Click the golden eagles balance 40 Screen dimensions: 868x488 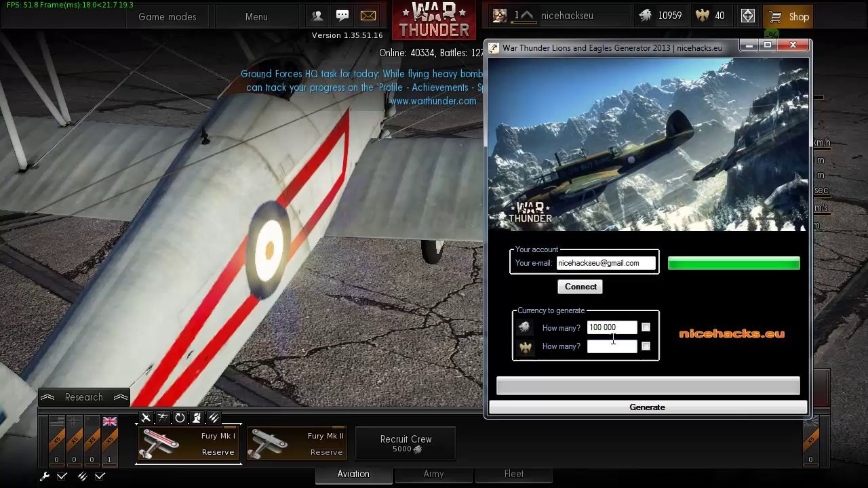pyautogui.click(x=719, y=16)
